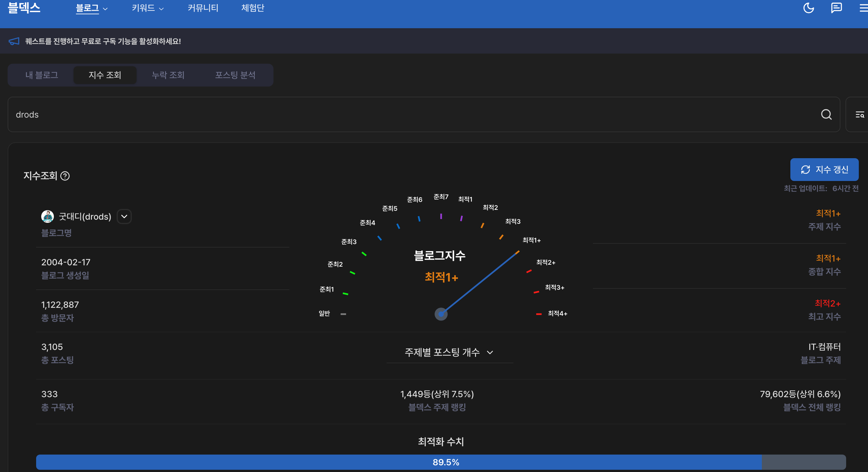Click the magnifier search icon
868x472 pixels.
(x=826, y=115)
